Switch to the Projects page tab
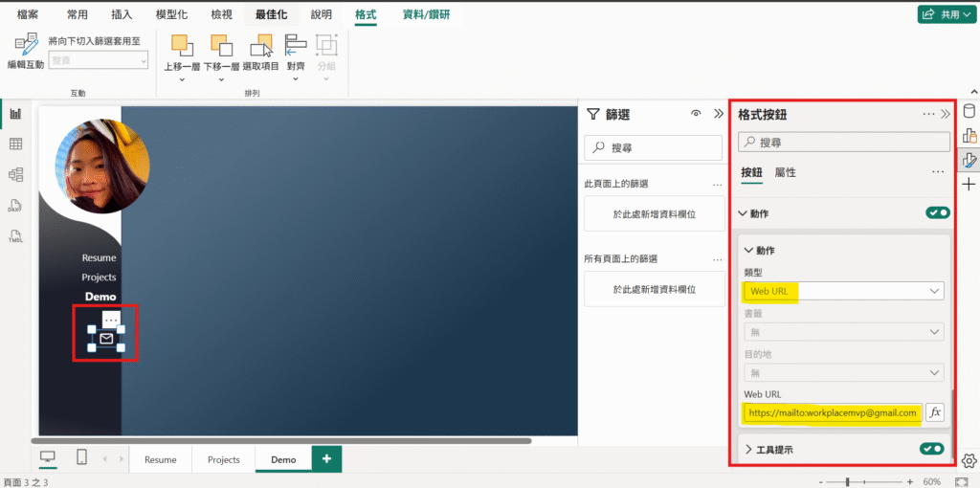The height and width of the screenshot is (488, 980). click(x=223, y=459)
